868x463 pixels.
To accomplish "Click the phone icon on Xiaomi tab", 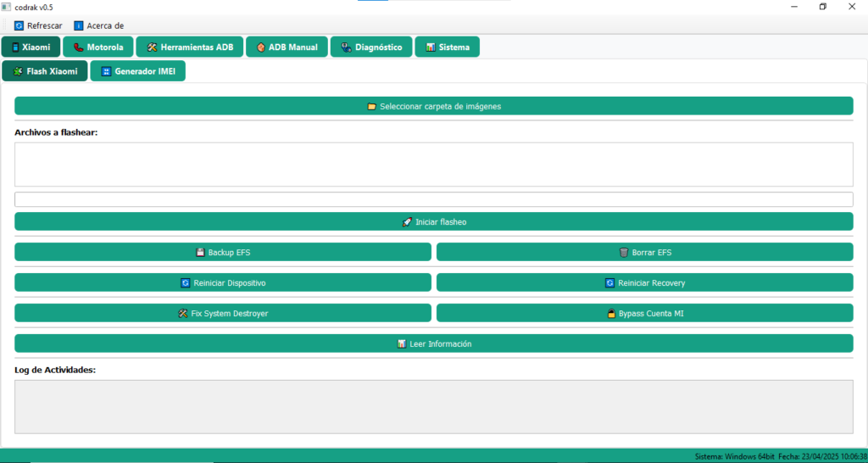I will tap(15, 47).
